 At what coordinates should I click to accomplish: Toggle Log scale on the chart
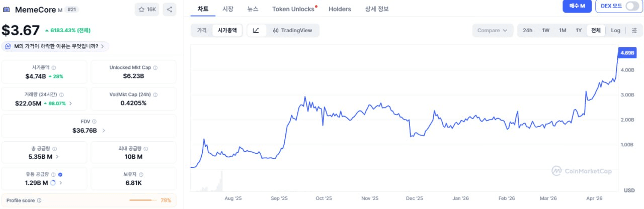(x=615, y=30)
